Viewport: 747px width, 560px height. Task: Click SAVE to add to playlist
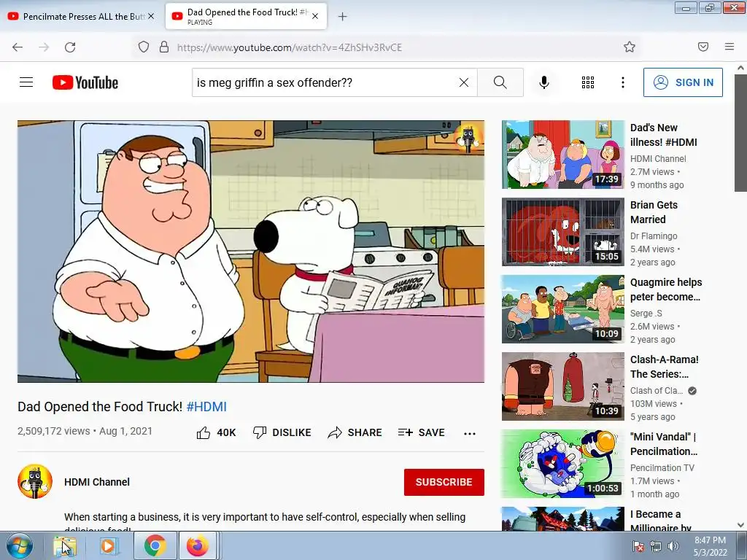(421, 432)
